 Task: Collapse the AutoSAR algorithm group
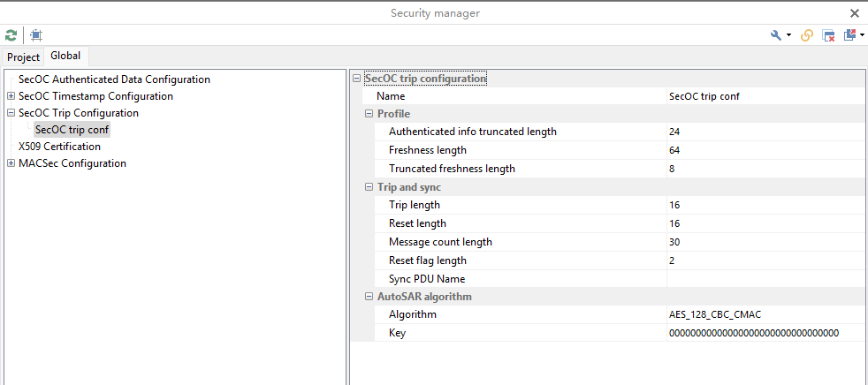click(369, 297)
